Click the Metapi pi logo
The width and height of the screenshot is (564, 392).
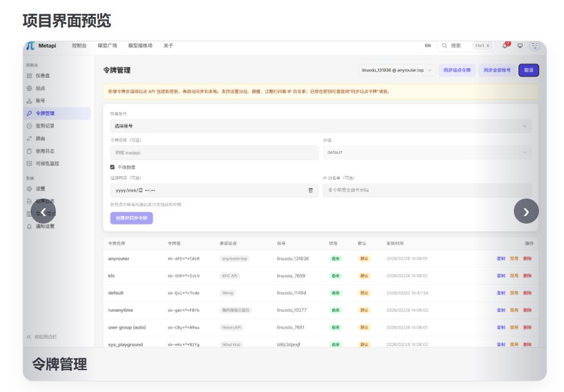coord(31,46)
